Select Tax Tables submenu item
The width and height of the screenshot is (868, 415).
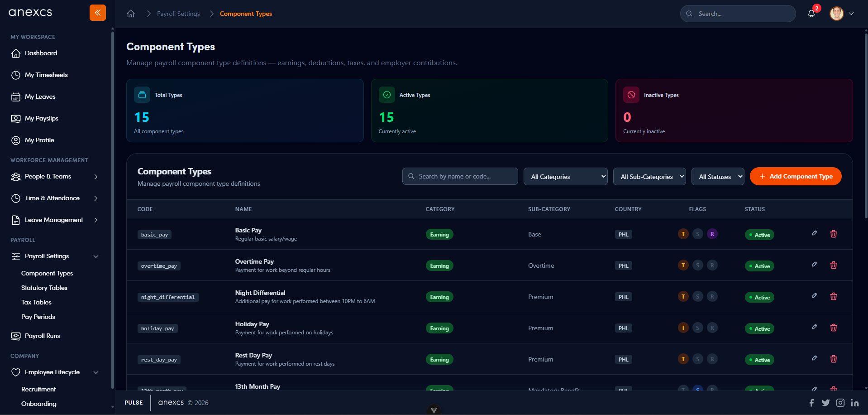tap(36, 302)
